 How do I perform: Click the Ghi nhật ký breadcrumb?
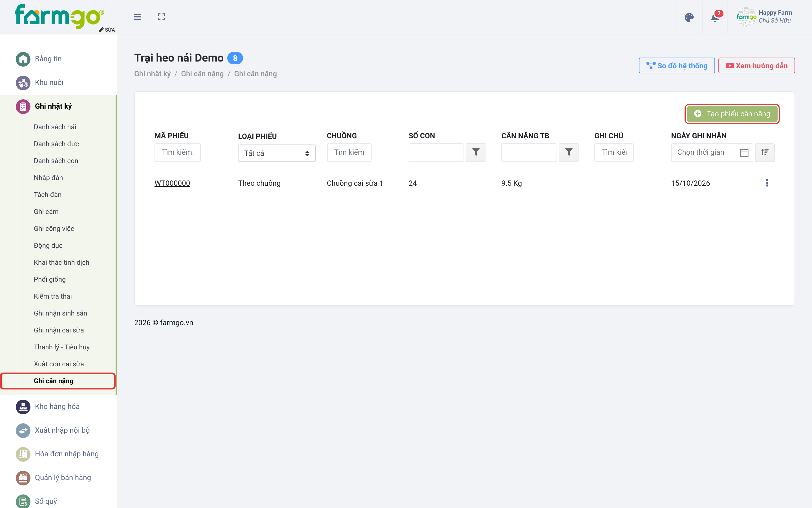click(152, 74)
